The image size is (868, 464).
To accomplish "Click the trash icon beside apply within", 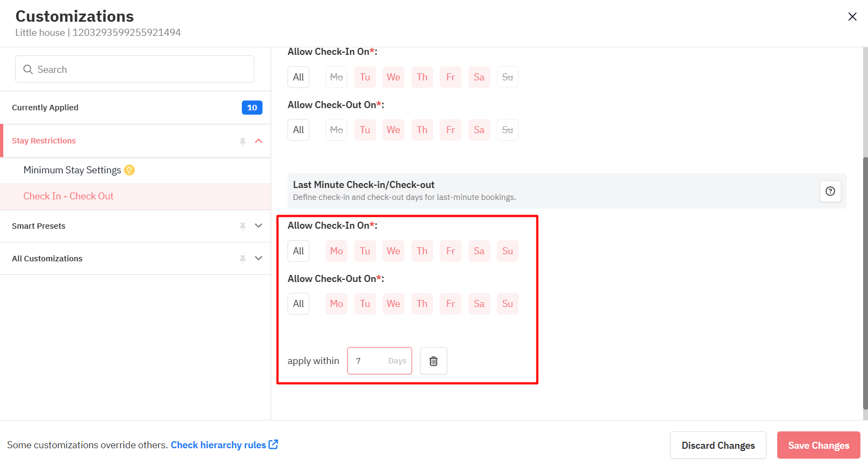I will (433, 361).
